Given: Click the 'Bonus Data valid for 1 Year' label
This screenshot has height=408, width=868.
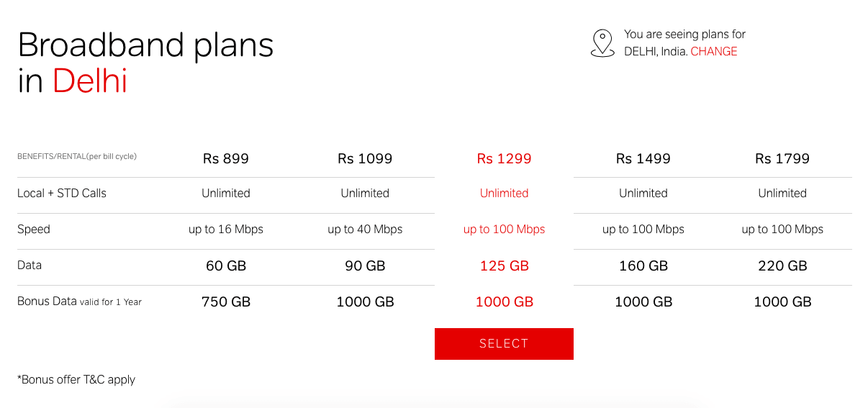Looking at the screenshot, I should point(79,302).
